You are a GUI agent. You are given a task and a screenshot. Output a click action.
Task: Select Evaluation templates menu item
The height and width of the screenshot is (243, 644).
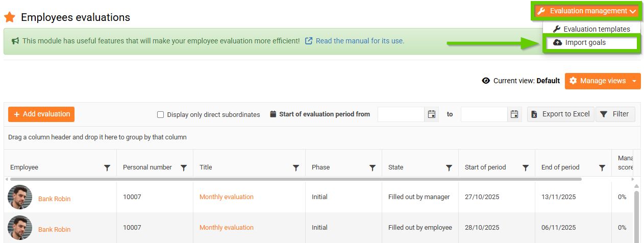coord(591,29)
